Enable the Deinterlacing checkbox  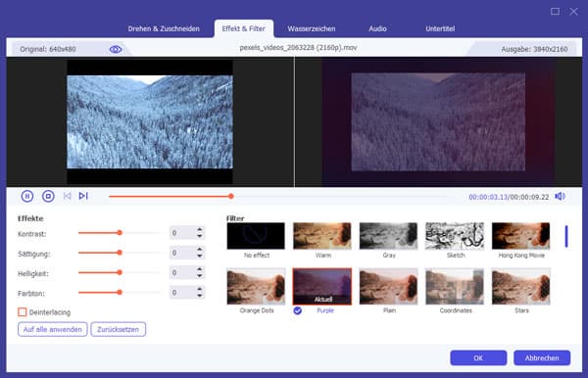(23, 312)
